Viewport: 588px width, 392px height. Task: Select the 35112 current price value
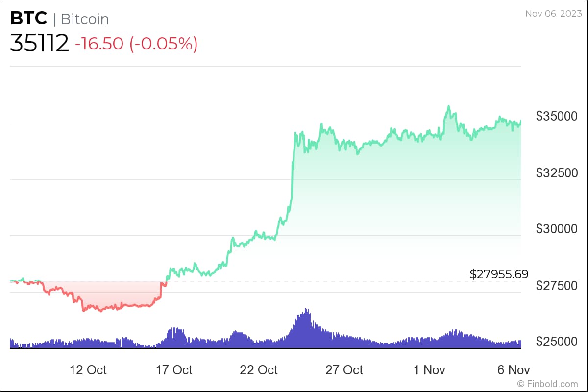(39, 43)
